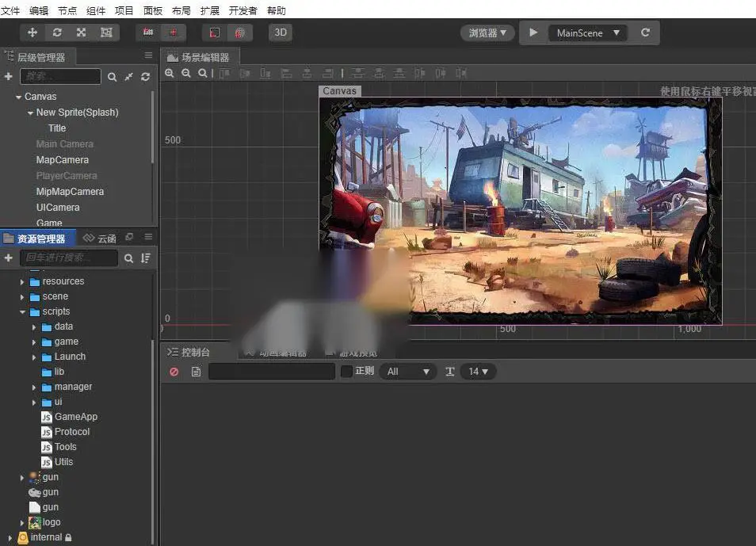
Task: Toggle local/global gizmo rotation mode
Action: 173,32
